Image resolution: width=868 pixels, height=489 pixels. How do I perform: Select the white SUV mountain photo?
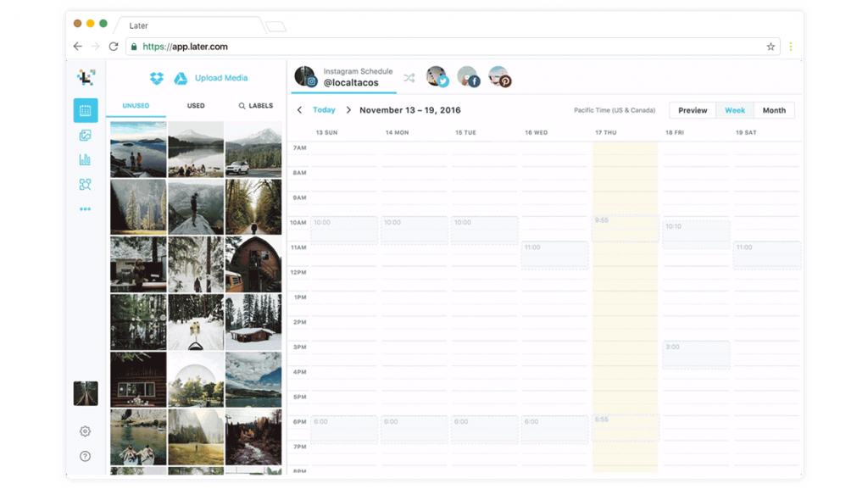click(x=253, y=149)
